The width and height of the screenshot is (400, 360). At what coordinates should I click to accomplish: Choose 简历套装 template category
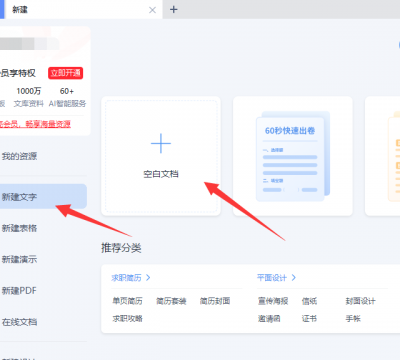[171, 301]
